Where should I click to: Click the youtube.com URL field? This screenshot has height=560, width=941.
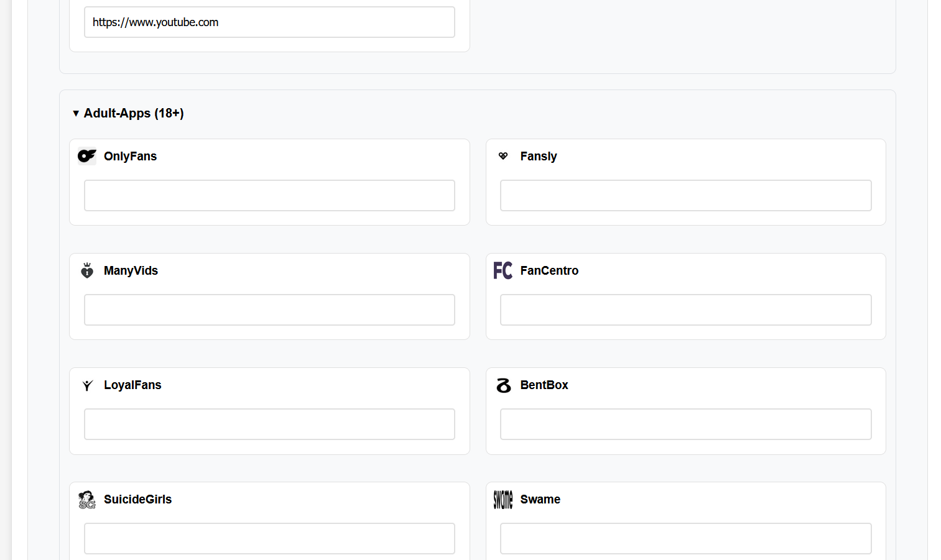click(269, 22)
